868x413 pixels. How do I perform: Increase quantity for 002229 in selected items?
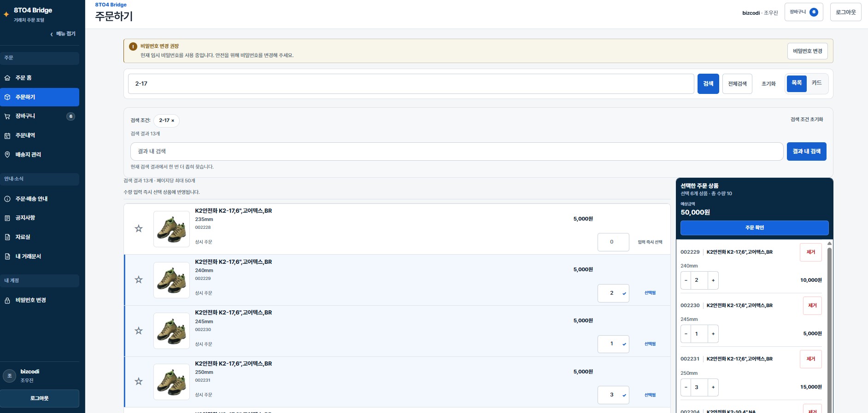(713, 280)
